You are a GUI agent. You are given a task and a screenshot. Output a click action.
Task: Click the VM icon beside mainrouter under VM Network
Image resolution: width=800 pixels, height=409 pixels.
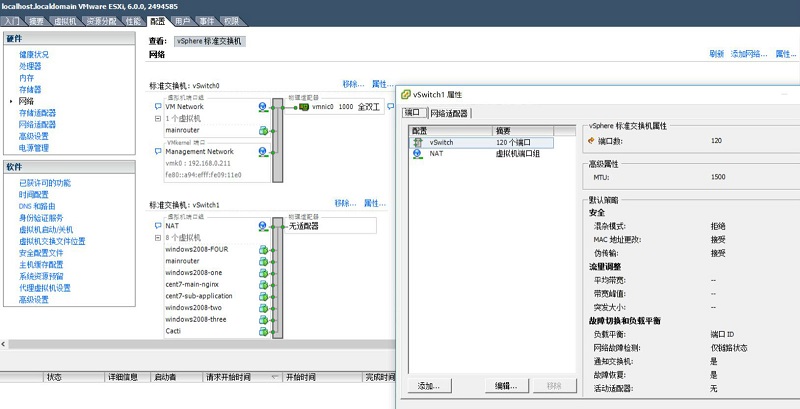tap(263, 131)
